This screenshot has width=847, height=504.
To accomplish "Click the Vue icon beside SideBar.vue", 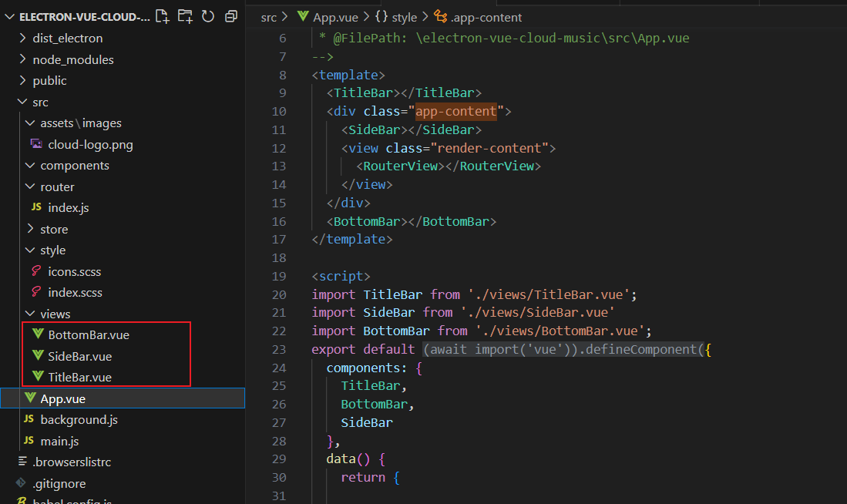I will pyautogui.click(x=38, y=355).
